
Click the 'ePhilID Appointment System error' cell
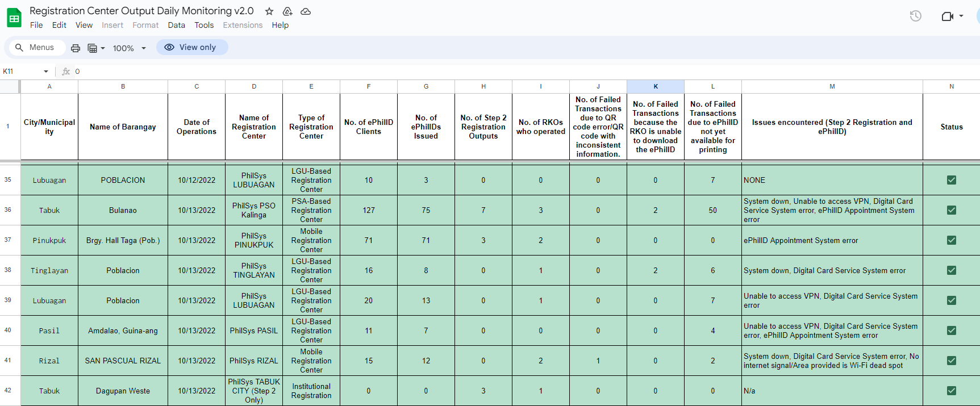point(832,240)
